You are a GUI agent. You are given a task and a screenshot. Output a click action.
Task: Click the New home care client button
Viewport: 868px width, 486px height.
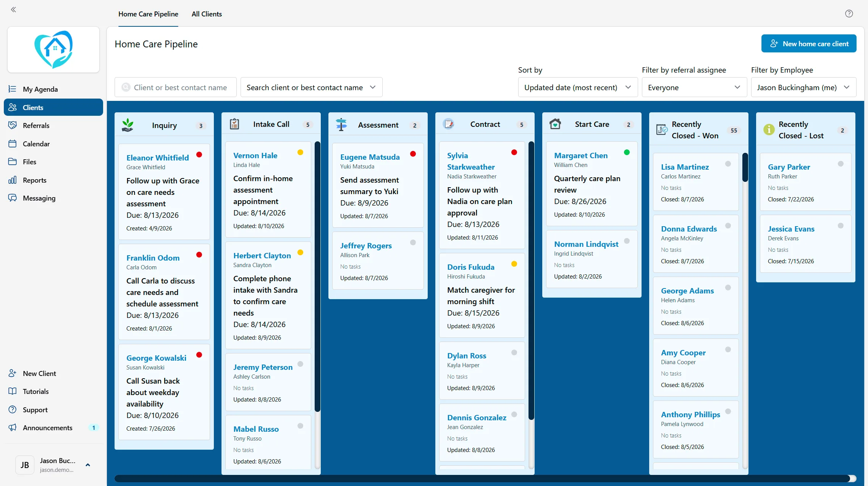[x=809, y=44]
